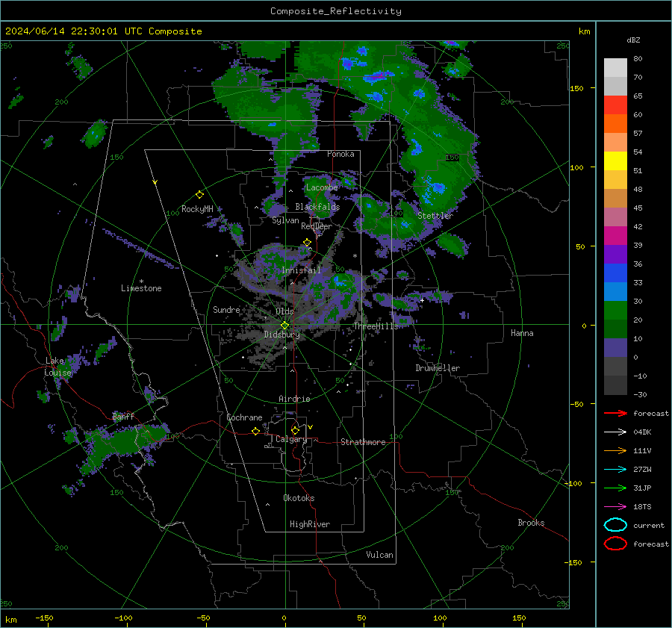Click the white 04DK arrow icon
The image size is (672, 628).
(x=615, y=432)
